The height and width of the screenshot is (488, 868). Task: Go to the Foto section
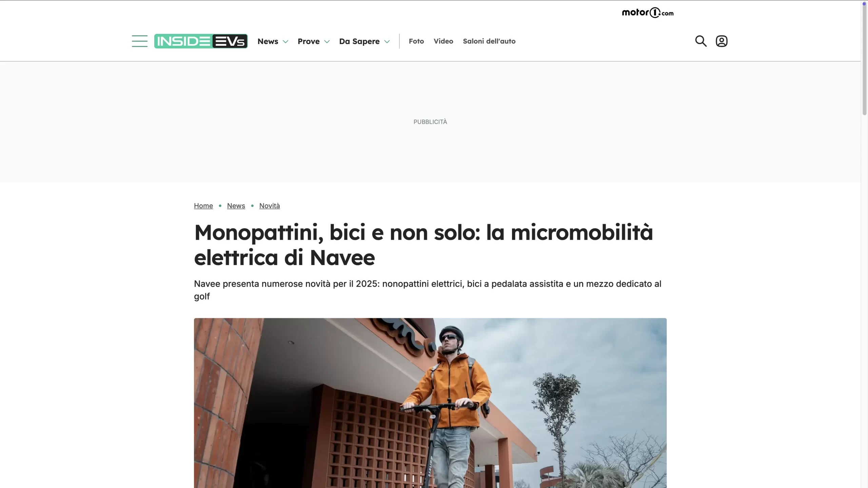(416, 41)
